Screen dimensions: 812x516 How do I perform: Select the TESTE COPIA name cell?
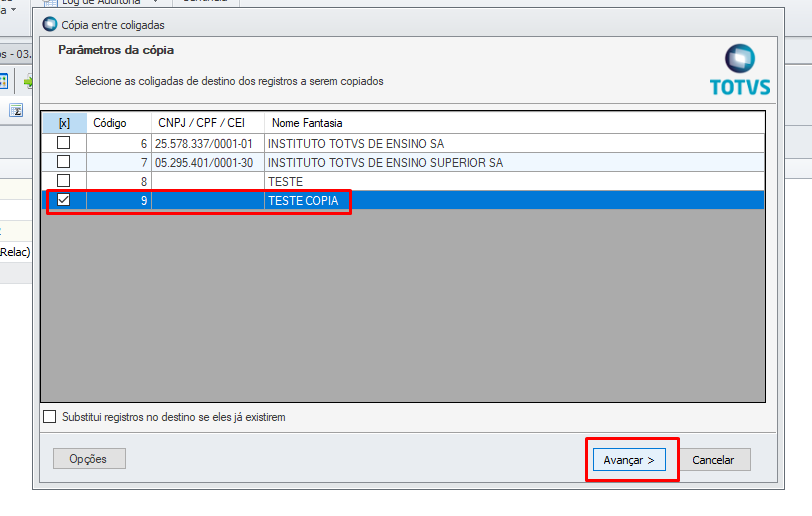point(514,200)
